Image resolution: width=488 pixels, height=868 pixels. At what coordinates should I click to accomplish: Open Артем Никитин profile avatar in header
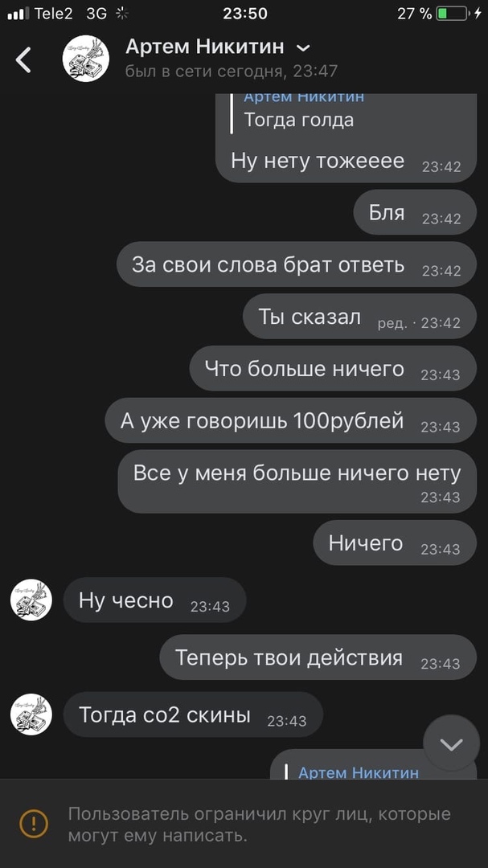(85, 59)
